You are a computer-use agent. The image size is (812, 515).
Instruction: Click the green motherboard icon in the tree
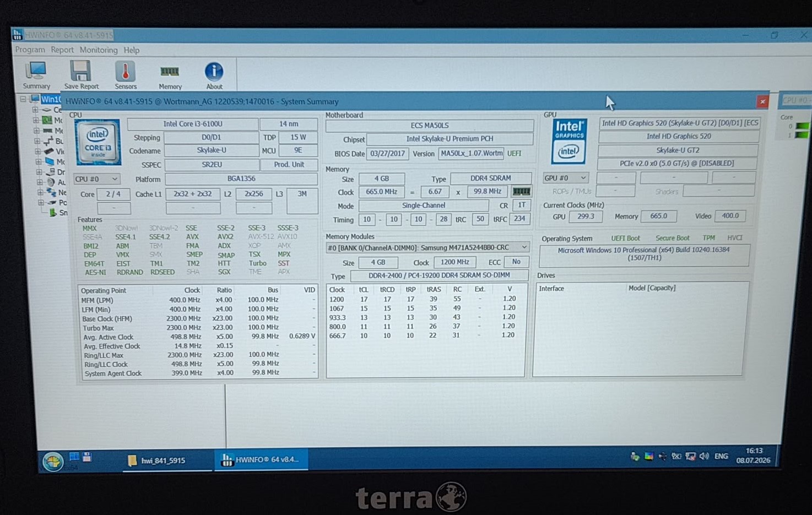pyautogui.click(x=47, y=120)
